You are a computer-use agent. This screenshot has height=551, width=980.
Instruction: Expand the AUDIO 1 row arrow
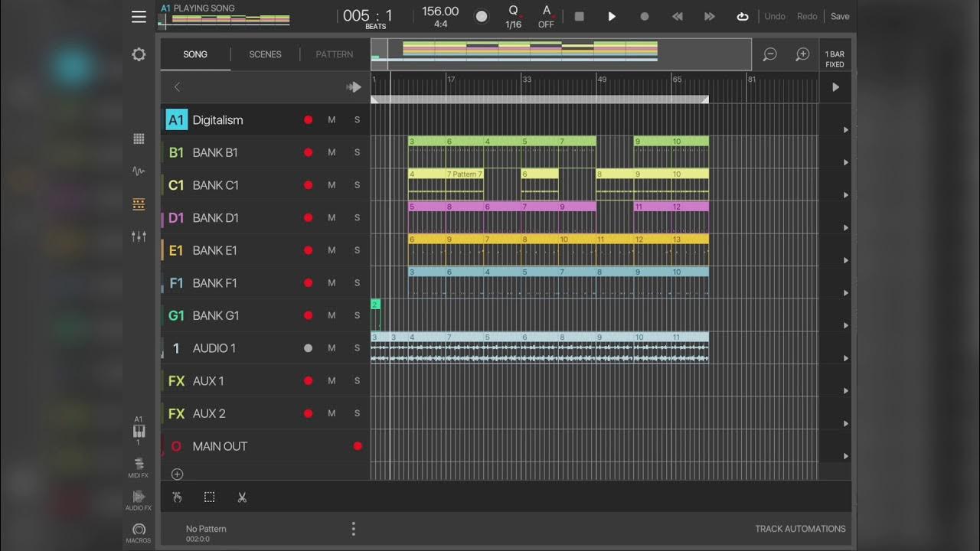(846, 358)
